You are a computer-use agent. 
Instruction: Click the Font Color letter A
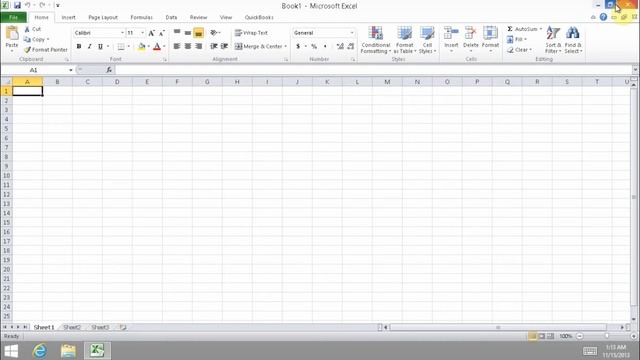[x=157, y=47]
